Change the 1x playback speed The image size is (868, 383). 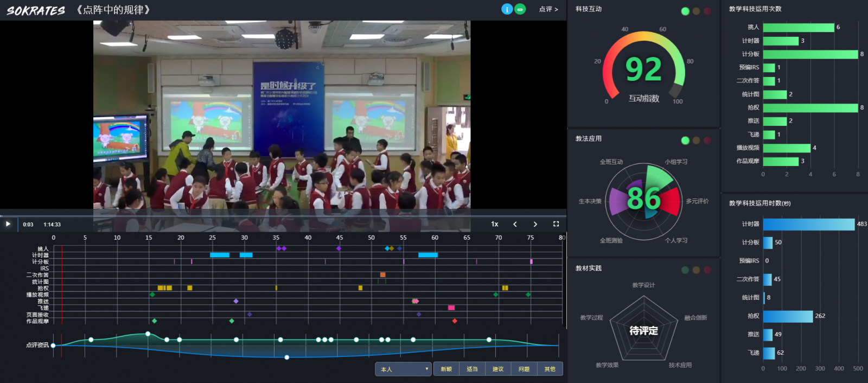point(495,224)
